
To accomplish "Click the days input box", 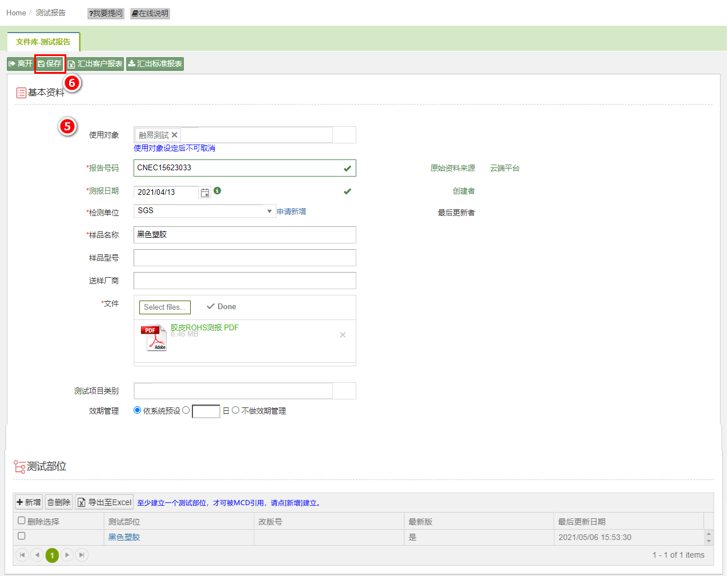I will [x=206, y=411].
